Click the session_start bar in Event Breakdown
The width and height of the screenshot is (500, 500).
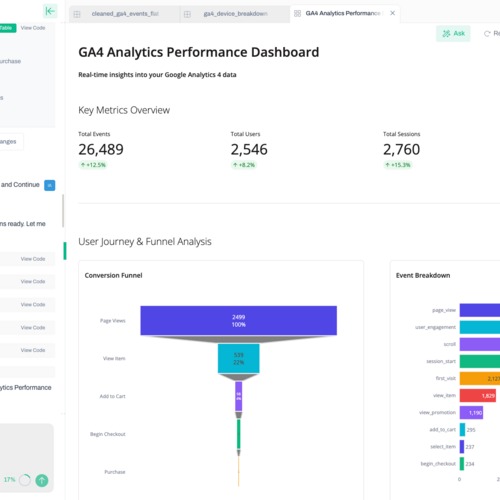[x=480, y=361]
